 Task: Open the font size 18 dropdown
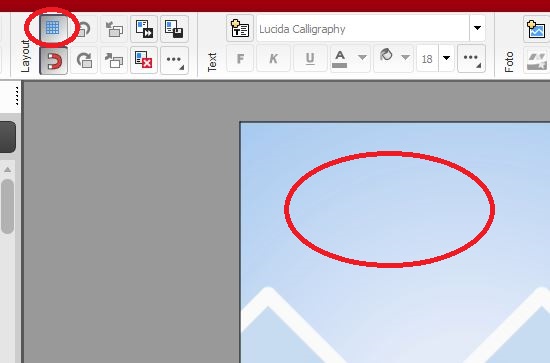pos(446,59)
